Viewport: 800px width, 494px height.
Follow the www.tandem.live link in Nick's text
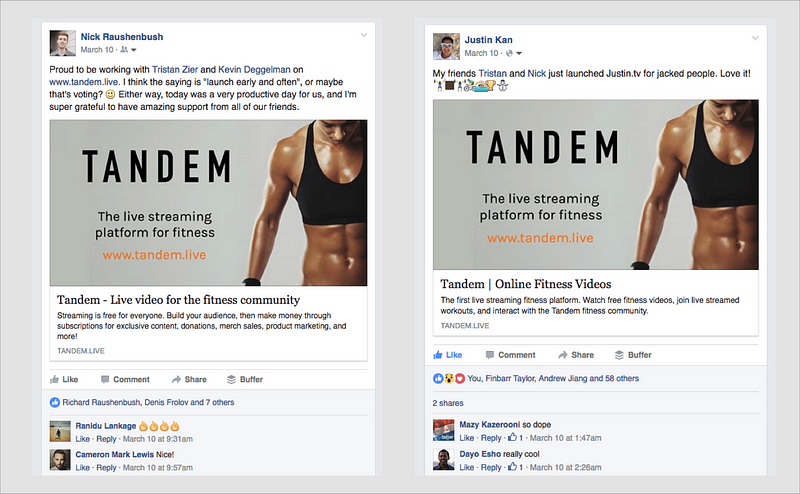pyautogui.click(x=84, y=82)
